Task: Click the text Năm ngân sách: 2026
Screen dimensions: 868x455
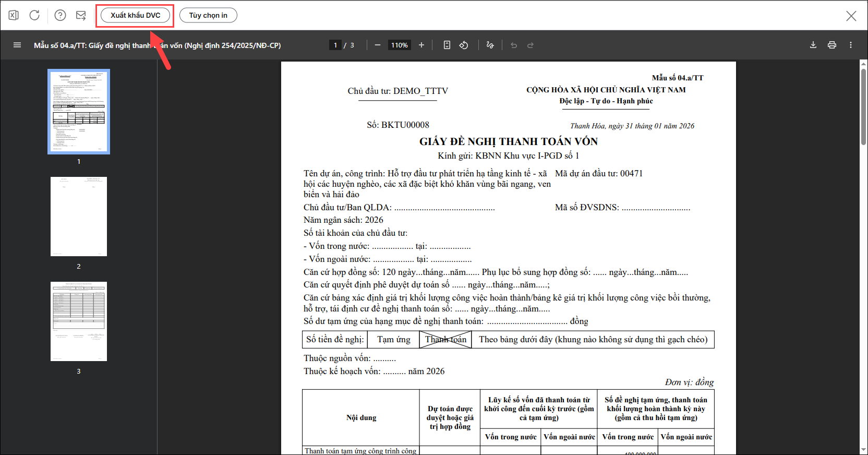Action: point(343,220)
